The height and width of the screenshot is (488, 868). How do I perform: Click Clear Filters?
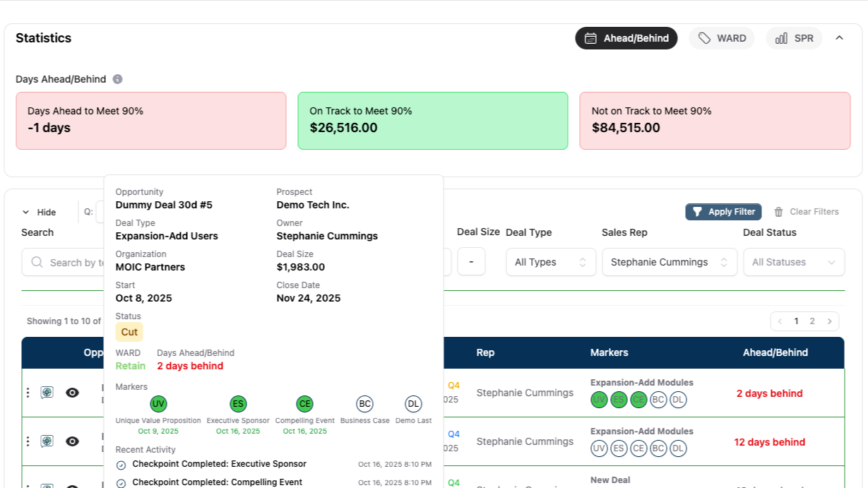click(x=806, y=212)
